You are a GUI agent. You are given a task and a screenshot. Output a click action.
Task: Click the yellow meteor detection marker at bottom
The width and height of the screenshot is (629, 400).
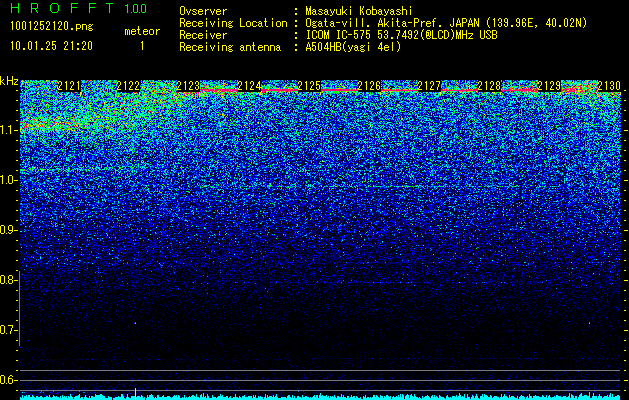click(136, 394)
